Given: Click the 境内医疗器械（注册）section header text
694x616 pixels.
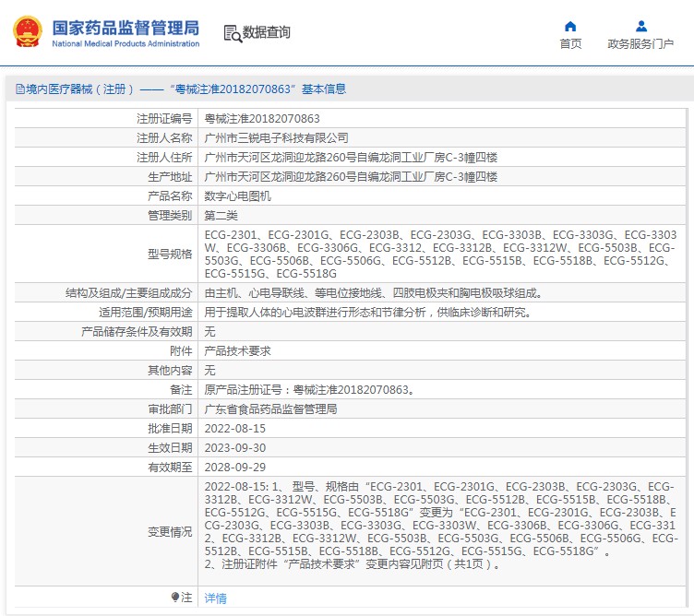Looking at the screenshot, I should [81, 89].
